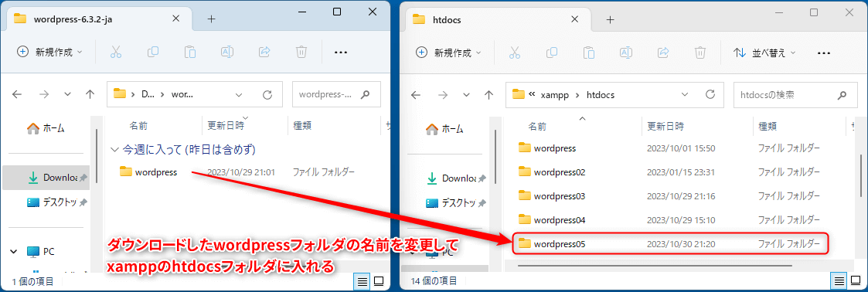Viewport: 868px width, 292px height.
Task: Click Share icon in htdocs window
Action: (663, 53)
